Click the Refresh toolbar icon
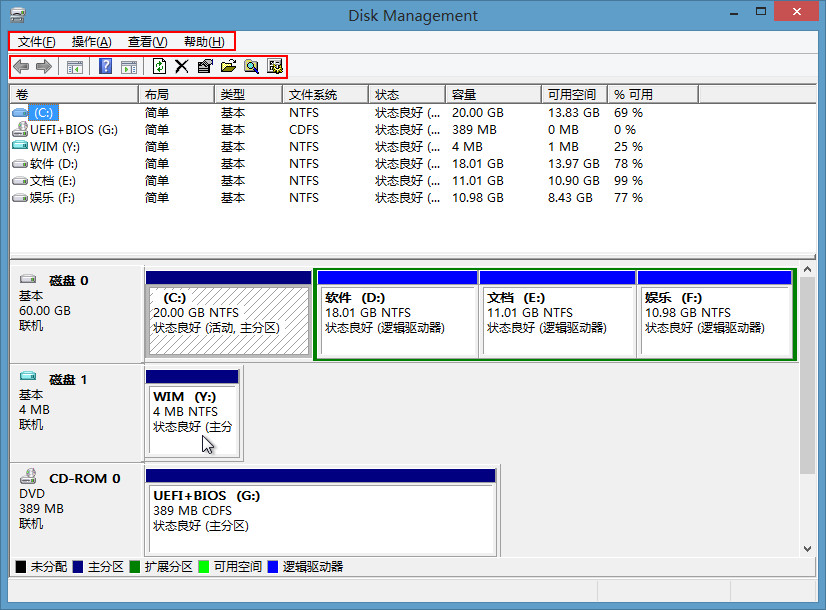Viewport: 826px width, 610px height. click(159, 67)
